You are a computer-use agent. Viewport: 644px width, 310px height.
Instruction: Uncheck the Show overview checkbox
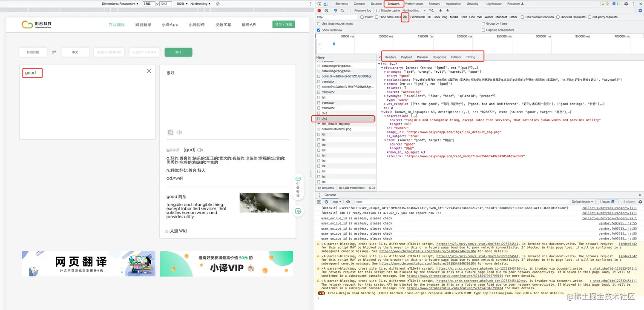click(319, 30)
